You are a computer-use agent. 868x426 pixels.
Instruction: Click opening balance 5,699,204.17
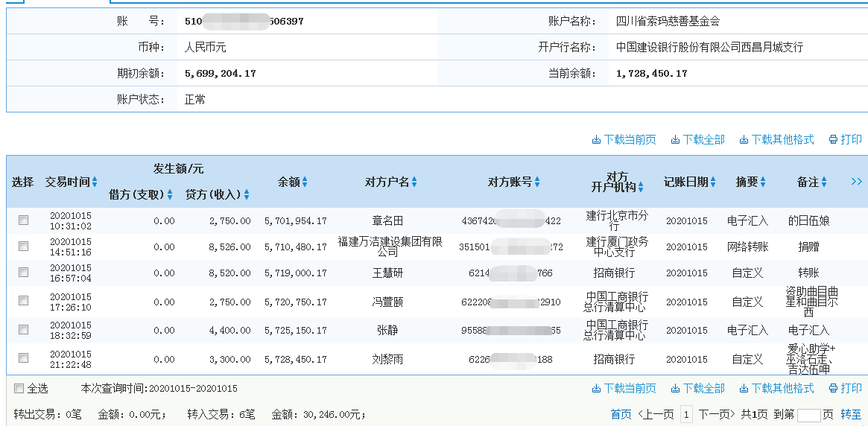pyautogui.click(x=221, y=73)
